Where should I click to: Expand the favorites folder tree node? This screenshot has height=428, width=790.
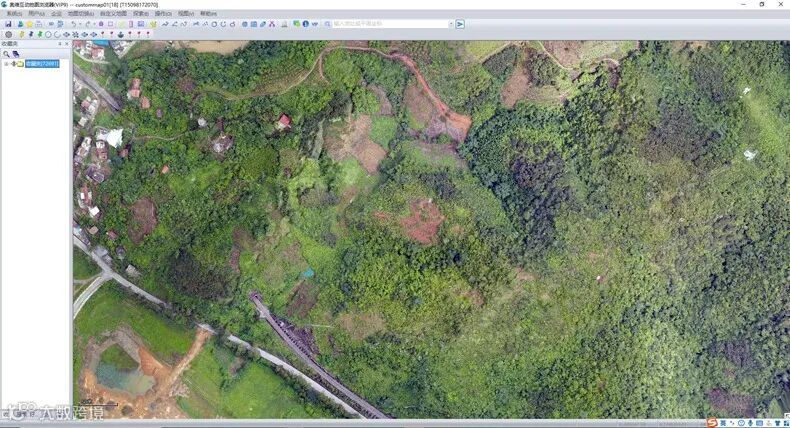[x=6, y=64]
